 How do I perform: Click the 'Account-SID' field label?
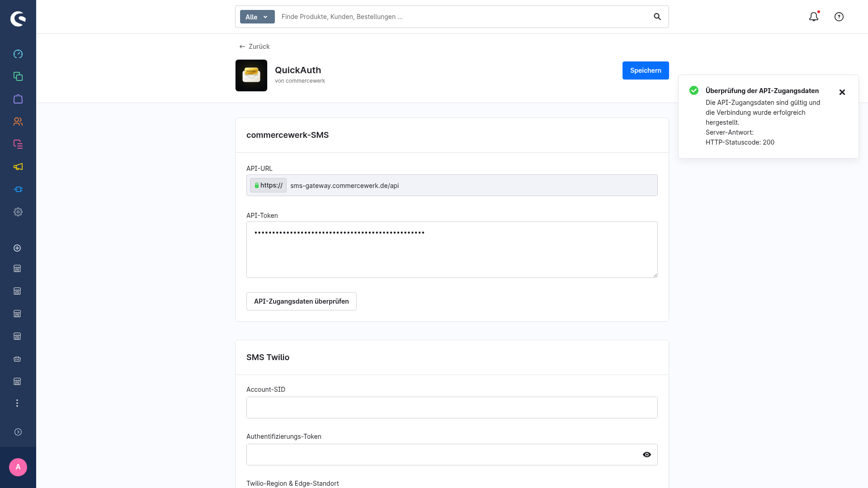266,389
